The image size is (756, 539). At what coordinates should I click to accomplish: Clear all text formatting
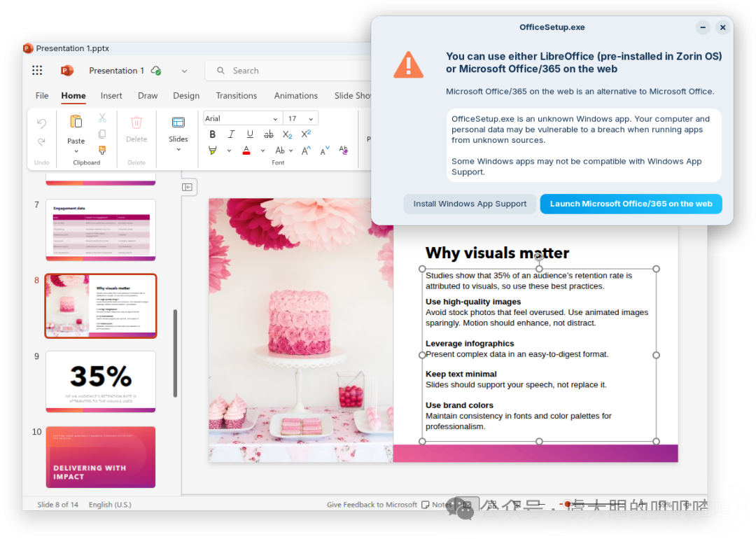pos(343,150)
